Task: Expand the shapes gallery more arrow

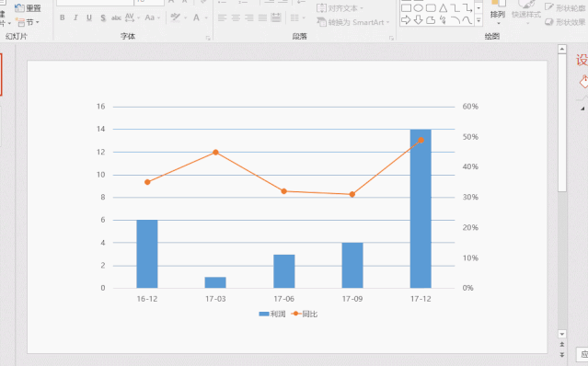Action: [478, 20]
